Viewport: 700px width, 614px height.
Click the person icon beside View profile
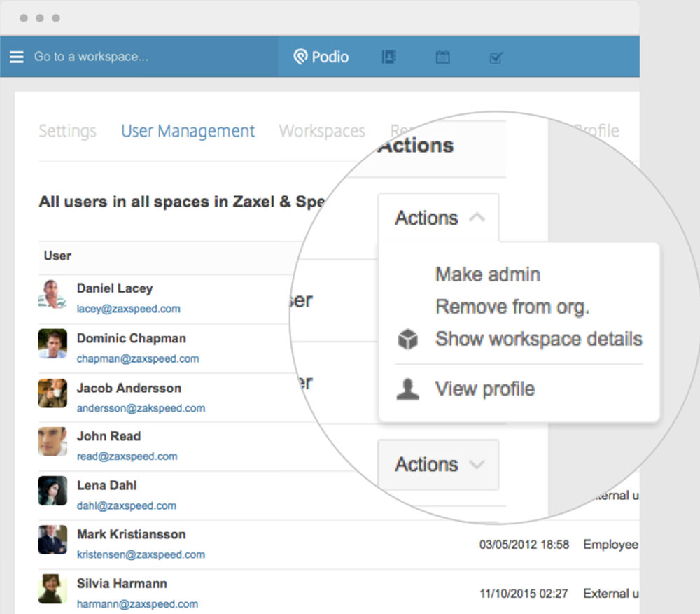point(407,389)
